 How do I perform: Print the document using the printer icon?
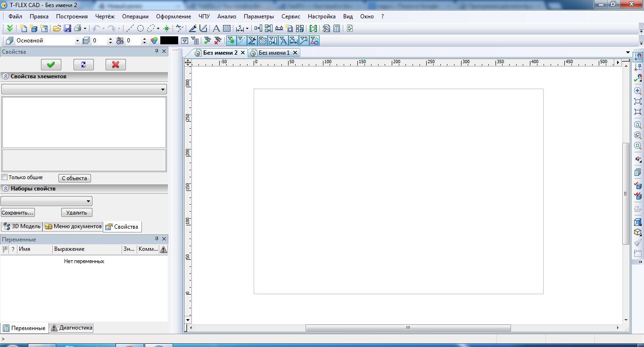(78, 28)
